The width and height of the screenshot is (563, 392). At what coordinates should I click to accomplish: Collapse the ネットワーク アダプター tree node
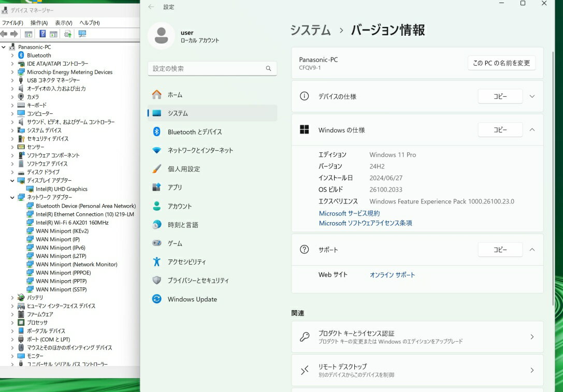[x=12, y=197]
